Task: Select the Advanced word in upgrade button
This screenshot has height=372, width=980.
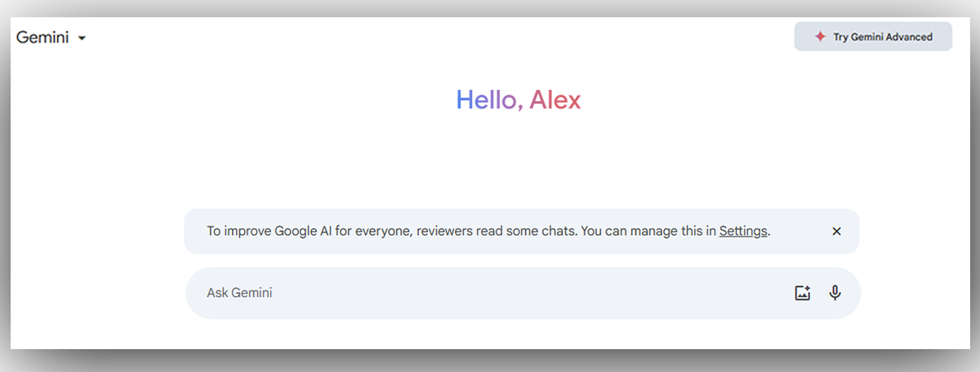Action: click(x=908, y=37)
